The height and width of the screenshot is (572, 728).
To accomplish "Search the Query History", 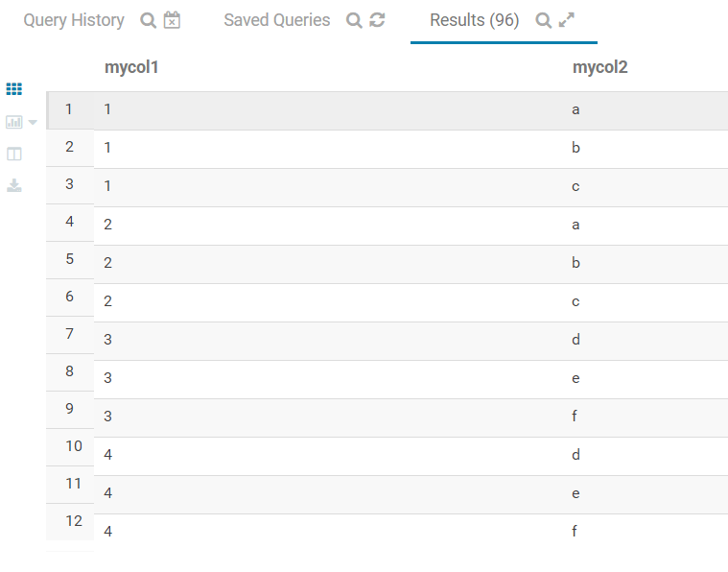I will pyautogui.click(x=148, y=20).
